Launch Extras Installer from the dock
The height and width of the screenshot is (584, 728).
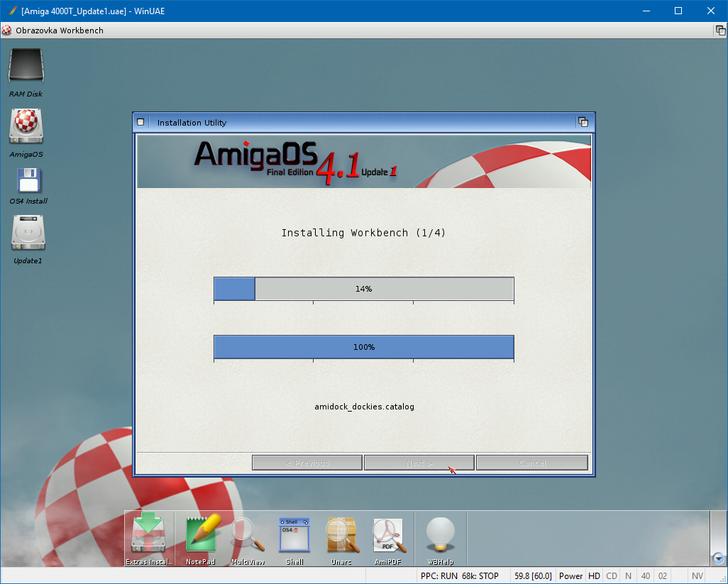point(149,535)
